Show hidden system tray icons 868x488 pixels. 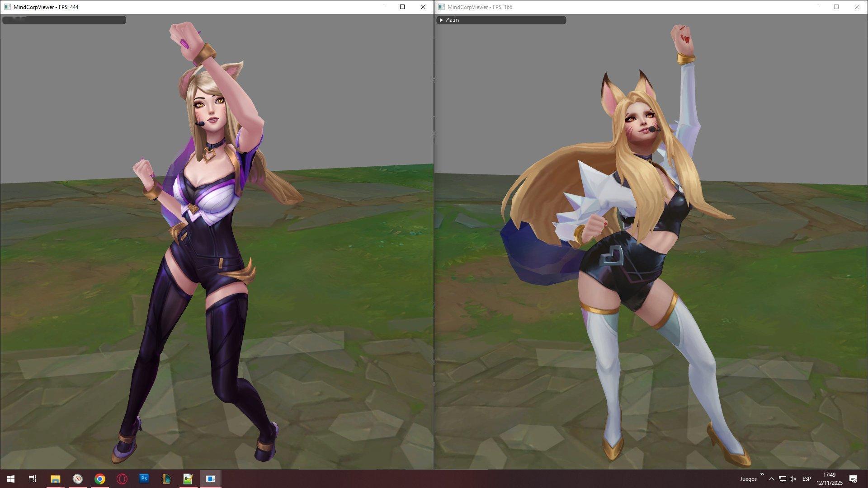tap(771, 479)
